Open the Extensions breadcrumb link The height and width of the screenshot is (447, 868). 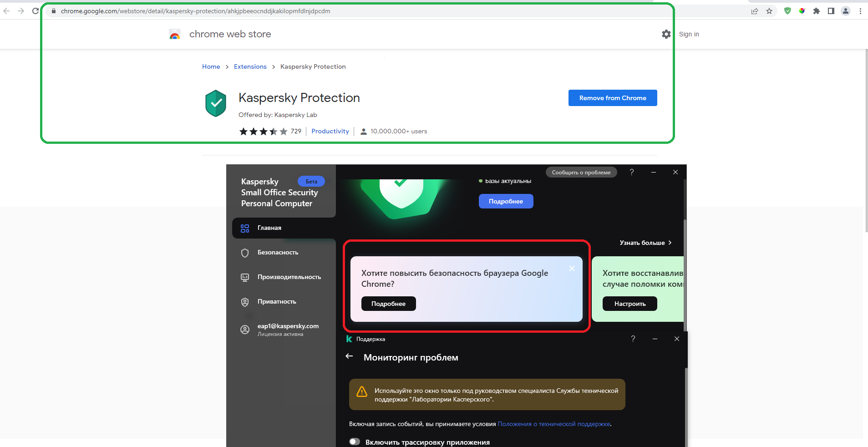(x=250, y=66)
